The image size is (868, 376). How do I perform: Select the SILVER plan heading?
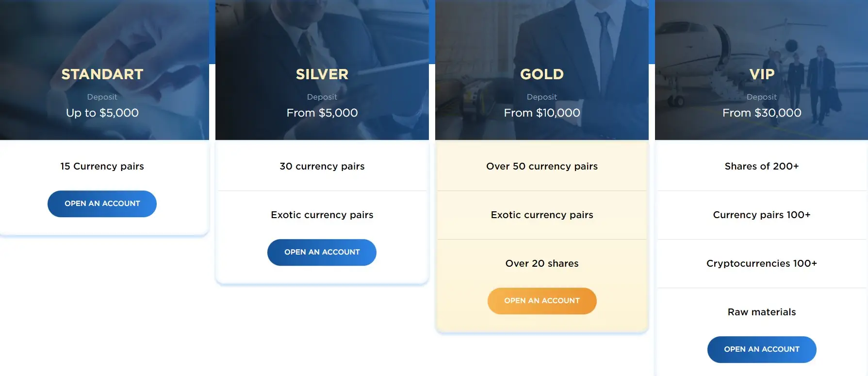[322, 74]
